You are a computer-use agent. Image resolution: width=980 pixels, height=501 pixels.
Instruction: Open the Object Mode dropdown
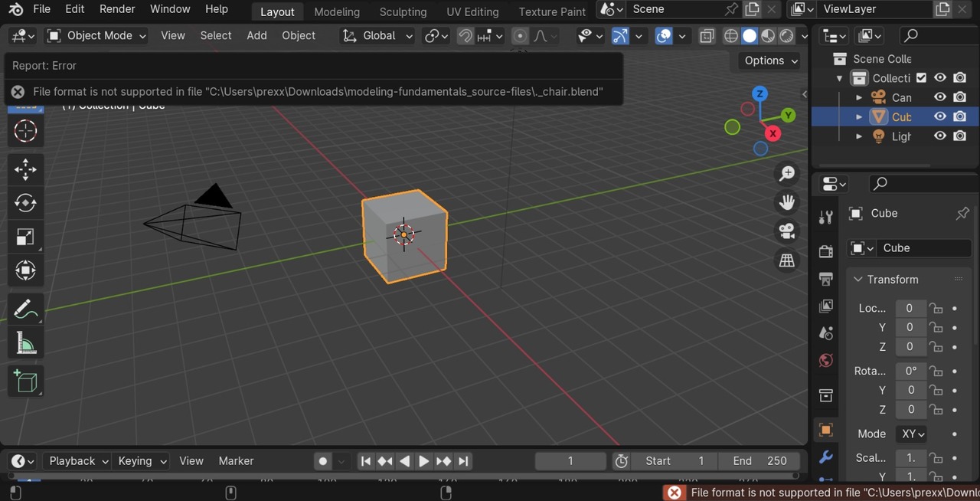click(96, 35)
